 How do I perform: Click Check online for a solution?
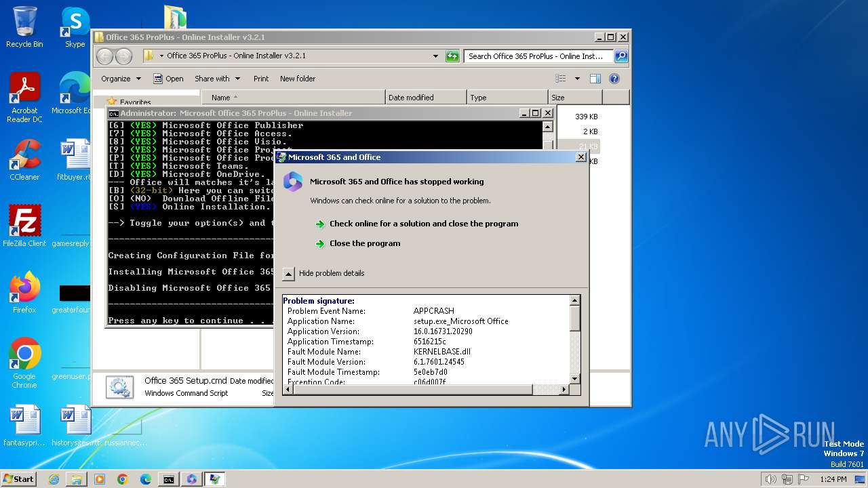click(x=424, y=224)
